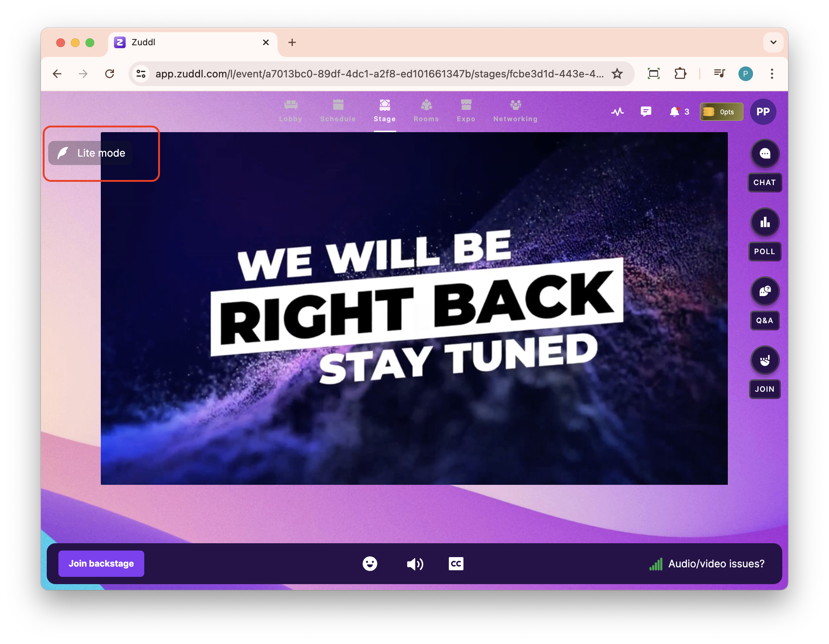The width and height of the screenshot is (829, 644).
Task: Open the Q&A speech bubble icon
Action: point(764,291)
